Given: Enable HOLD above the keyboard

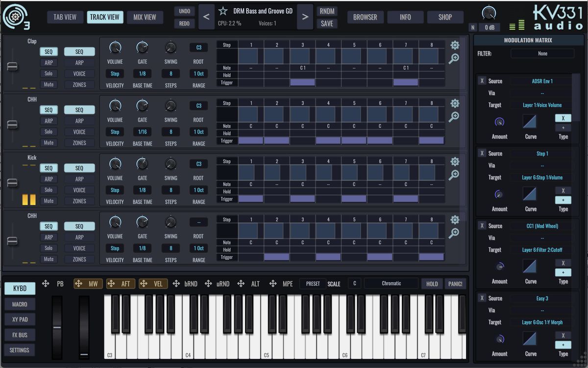Looking at the screenshot, I should (x=431, y=283).
